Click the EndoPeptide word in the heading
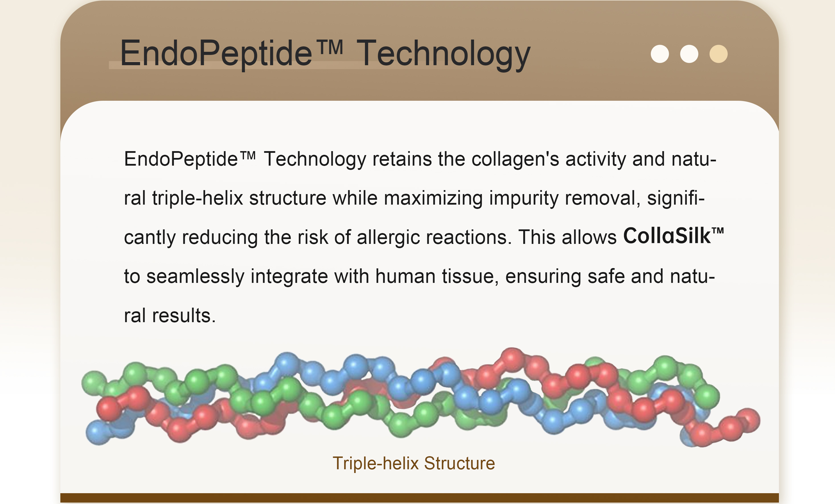835x504 pixels. coord(216,53)
